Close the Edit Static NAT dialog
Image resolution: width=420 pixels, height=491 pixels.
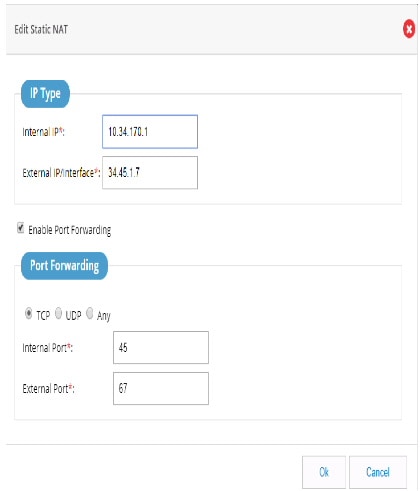(x=409, y=29)
